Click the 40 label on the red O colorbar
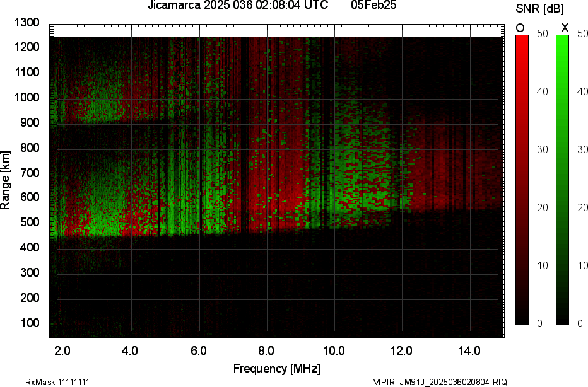This screenshot has height=387, width=588. pyautogui.click(x=542, y=92)
